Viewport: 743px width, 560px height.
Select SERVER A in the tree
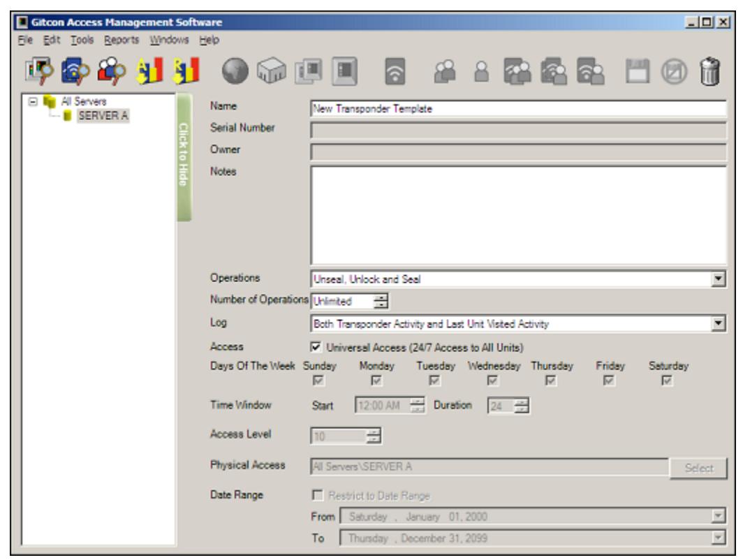pyautogui.click(x=103, y=116)
